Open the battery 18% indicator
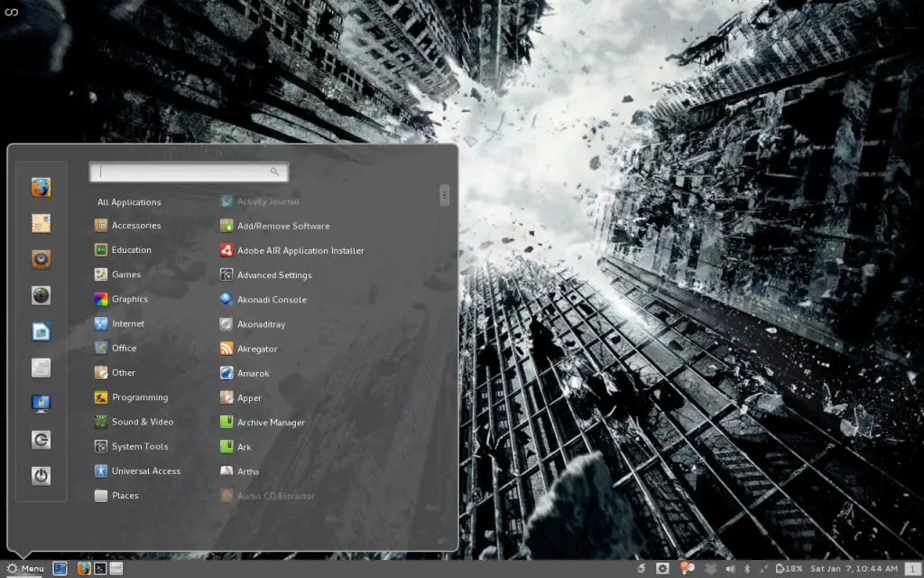 point(789,569)
